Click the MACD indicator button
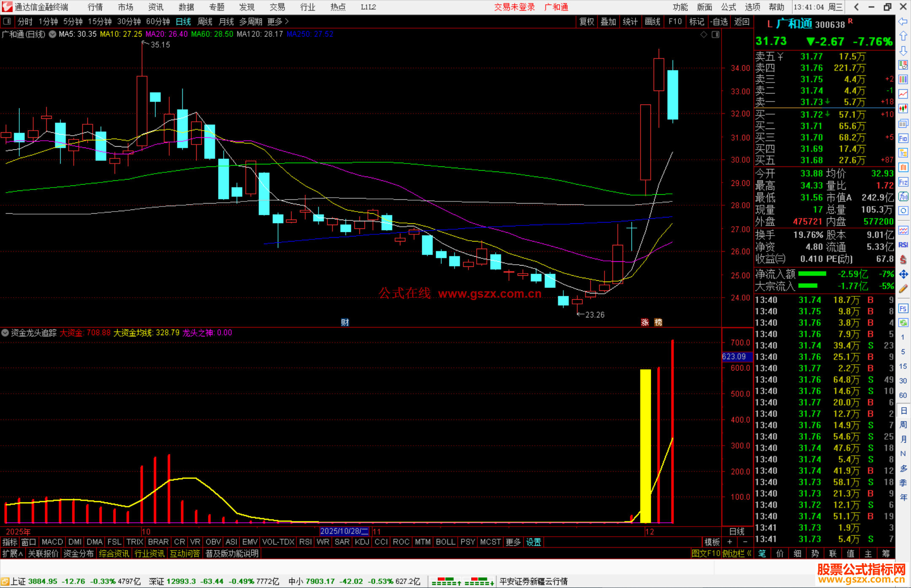Image resolution: width=911 pixels, height=588 pixels. click(52, 542)
